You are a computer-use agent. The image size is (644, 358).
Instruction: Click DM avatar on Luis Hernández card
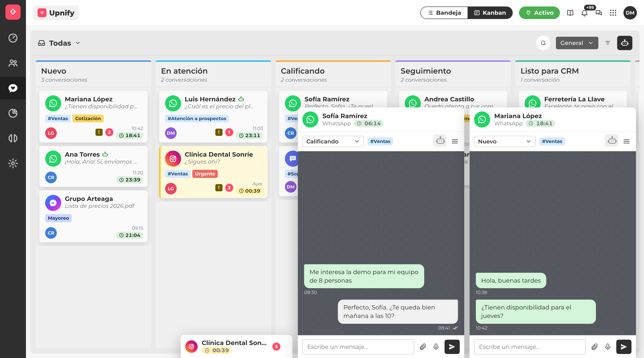(x=171, y=133)
